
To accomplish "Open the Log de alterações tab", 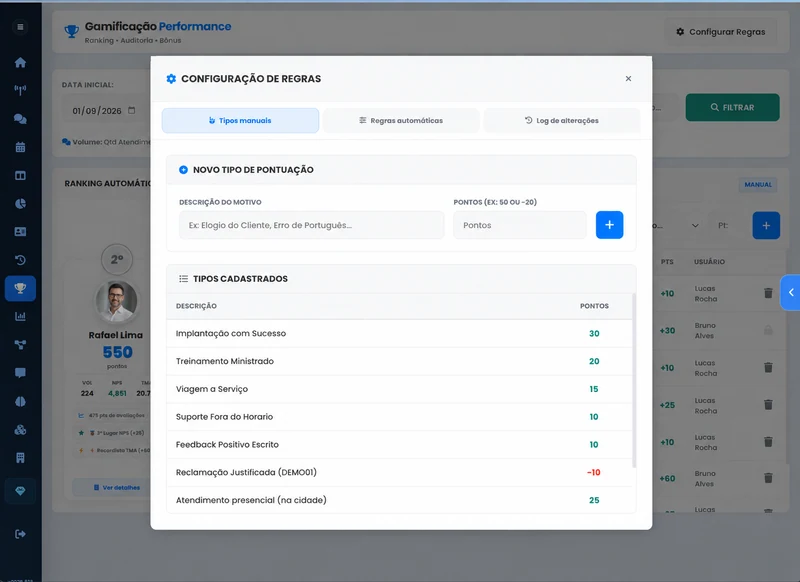I will click(x=562, y=120).
